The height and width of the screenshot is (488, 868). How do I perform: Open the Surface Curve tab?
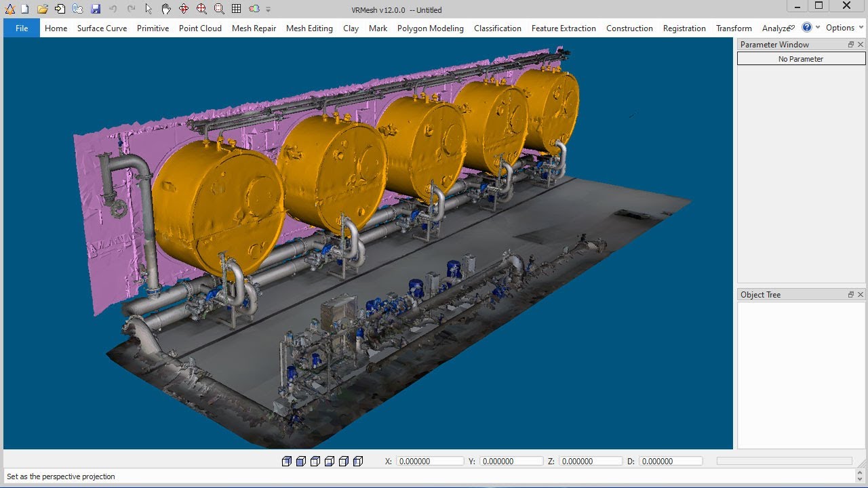click(102, 28)
